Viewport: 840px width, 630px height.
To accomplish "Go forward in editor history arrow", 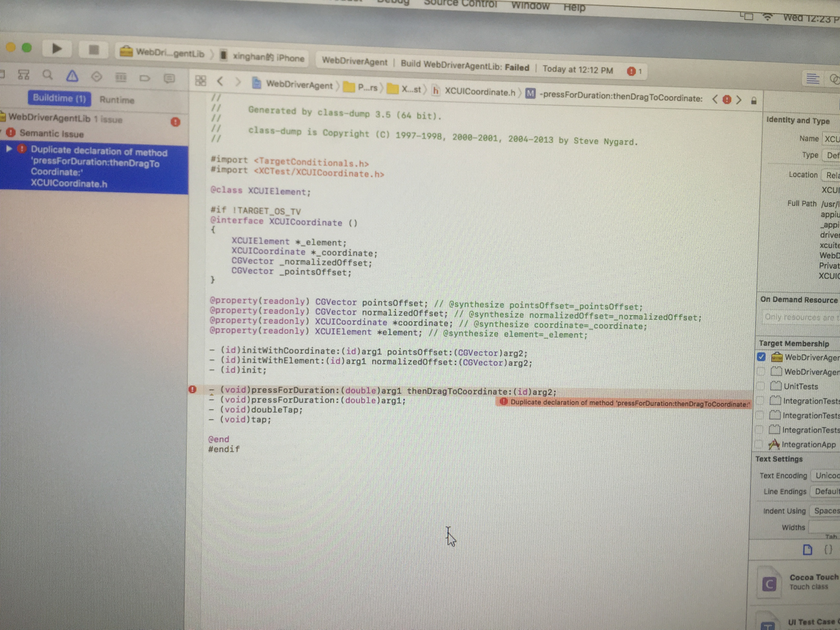I will click(238, 82).
